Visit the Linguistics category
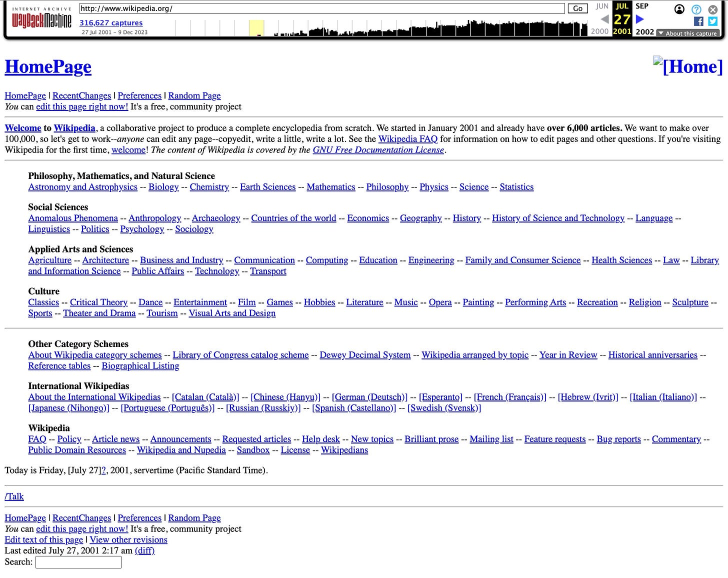 pos(49,229)
